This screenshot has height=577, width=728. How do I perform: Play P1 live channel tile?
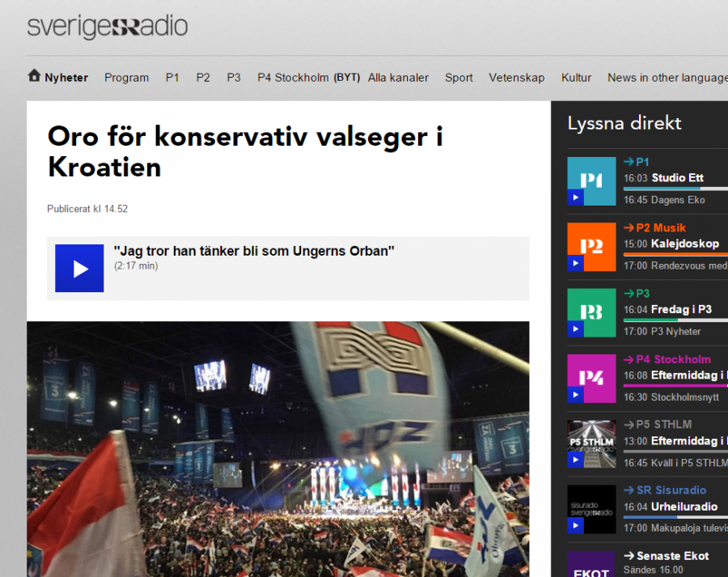591,181
